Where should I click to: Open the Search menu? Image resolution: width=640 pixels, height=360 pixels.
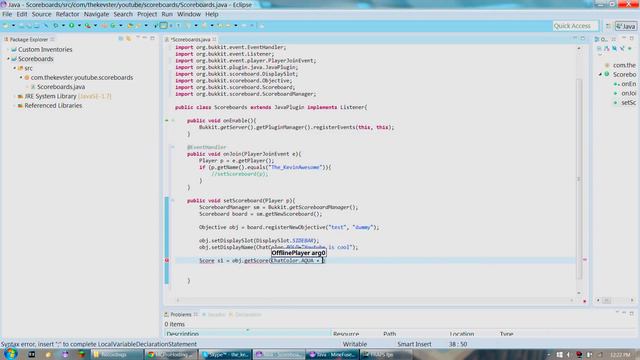(x=123, y=14)
